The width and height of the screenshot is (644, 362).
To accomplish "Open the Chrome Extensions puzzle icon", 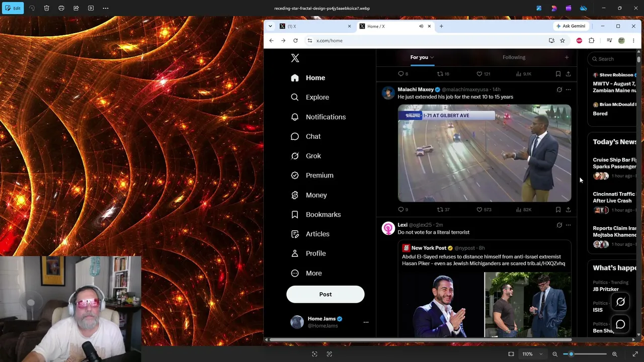I will (592, 41).
